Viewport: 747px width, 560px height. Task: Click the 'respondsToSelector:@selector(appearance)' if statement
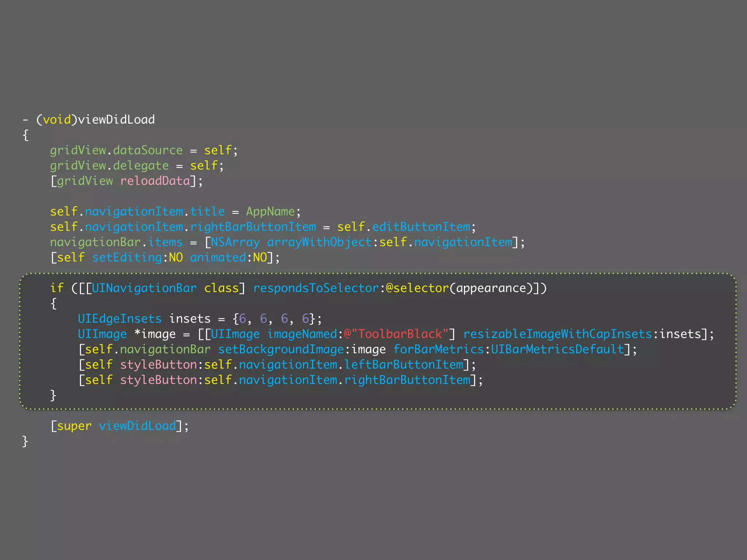click(298, 288)
